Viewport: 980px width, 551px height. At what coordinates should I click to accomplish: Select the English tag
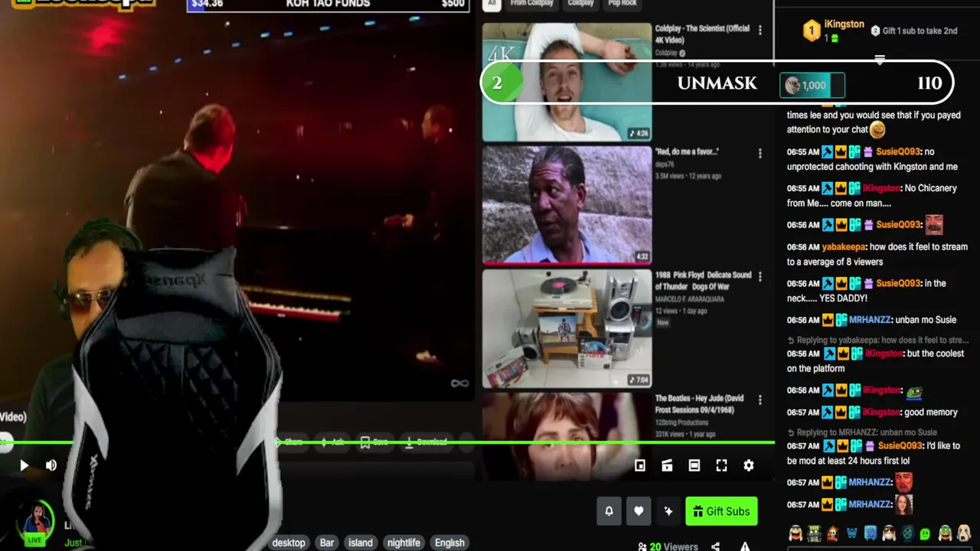449,543
